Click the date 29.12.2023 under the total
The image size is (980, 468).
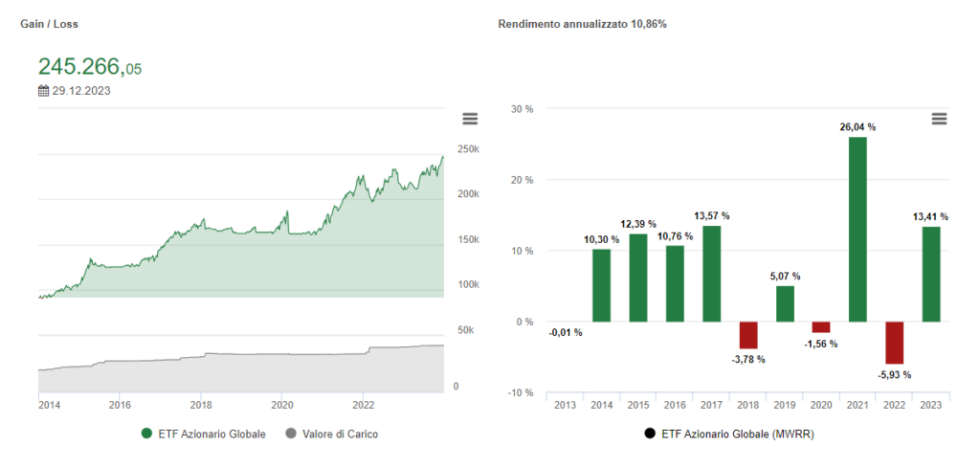(80, 91)
